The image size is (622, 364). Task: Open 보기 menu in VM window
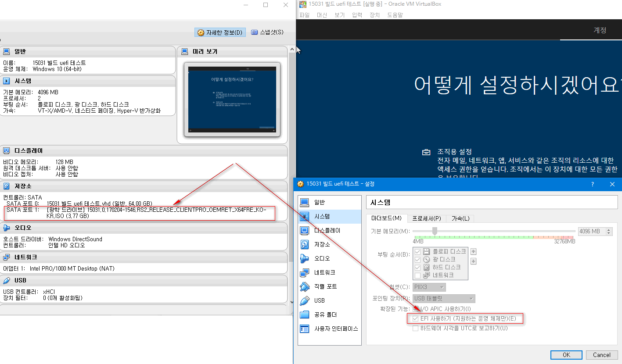[339, 15]
